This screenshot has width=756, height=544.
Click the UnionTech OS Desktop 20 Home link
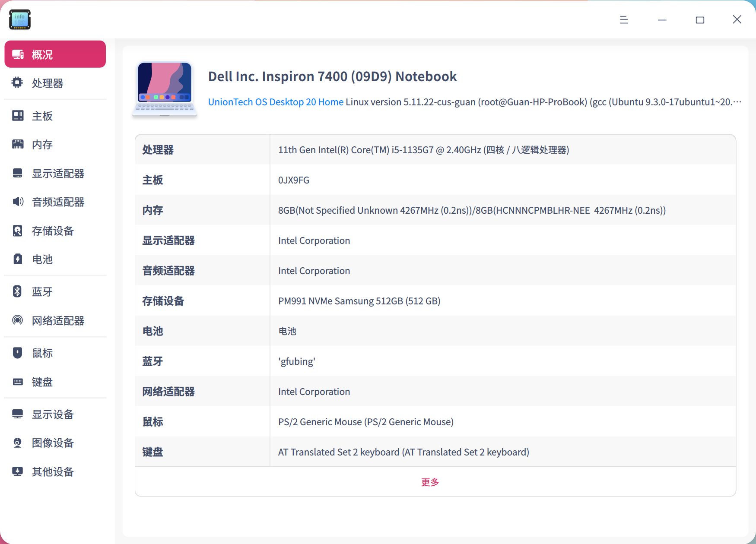coord(276,102)
